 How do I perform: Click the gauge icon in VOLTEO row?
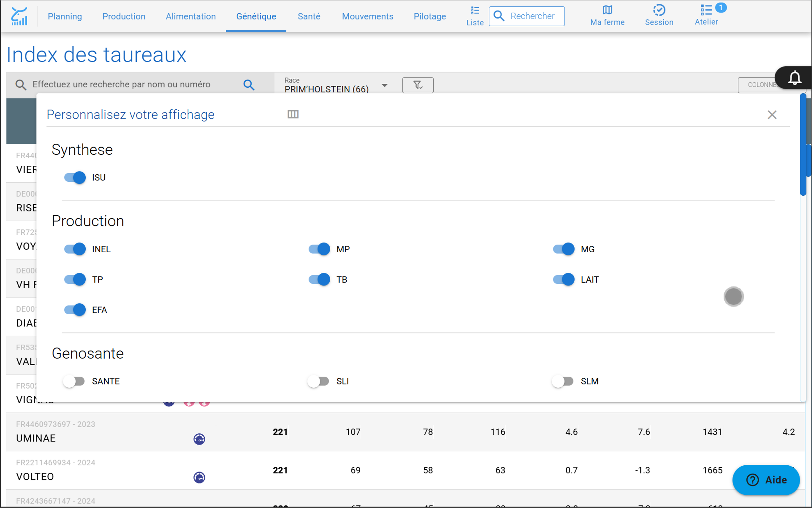coord(199,478)
